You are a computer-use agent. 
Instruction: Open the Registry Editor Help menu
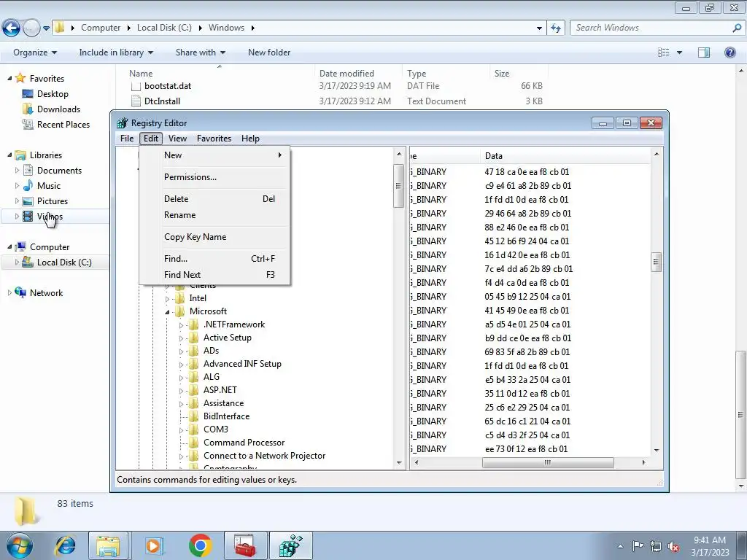(250, 139)
